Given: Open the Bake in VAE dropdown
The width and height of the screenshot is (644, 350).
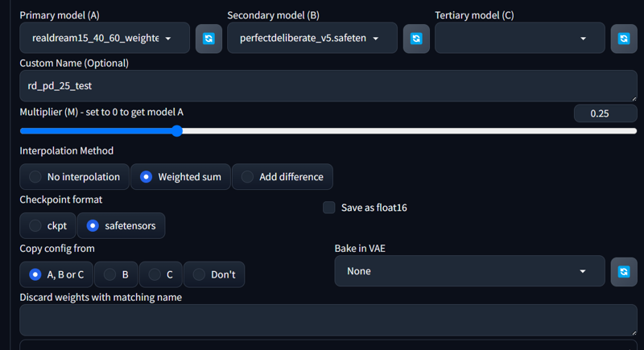Looking at the screenshot, I should coord(469,271).
